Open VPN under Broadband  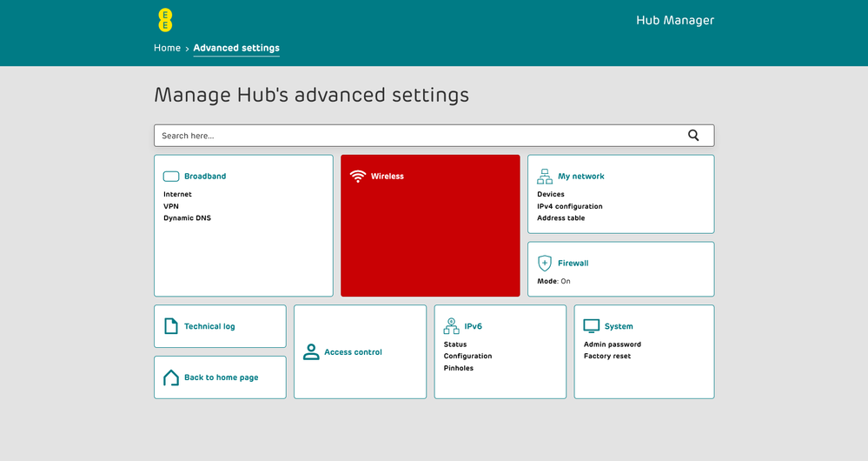pyautogui.click(x=171, y=206)
